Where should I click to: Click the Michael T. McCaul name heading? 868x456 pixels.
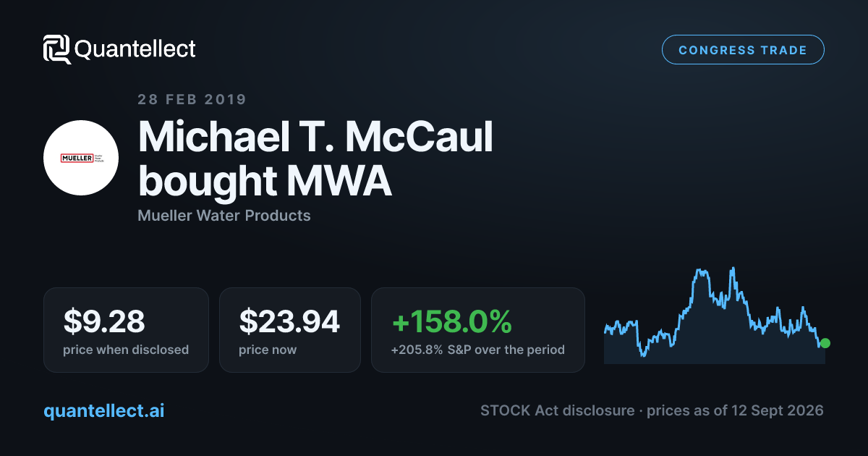point(315,136)
